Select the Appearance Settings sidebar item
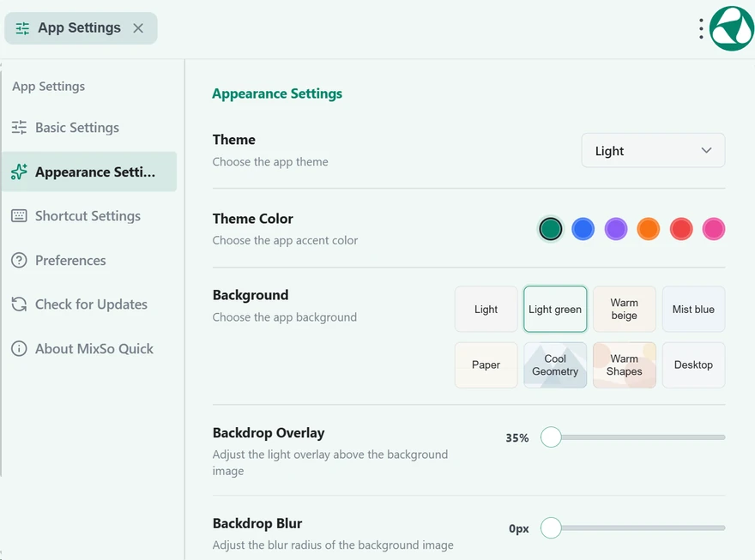This screenshot has height=560, width=755. (x=89, y=172)
